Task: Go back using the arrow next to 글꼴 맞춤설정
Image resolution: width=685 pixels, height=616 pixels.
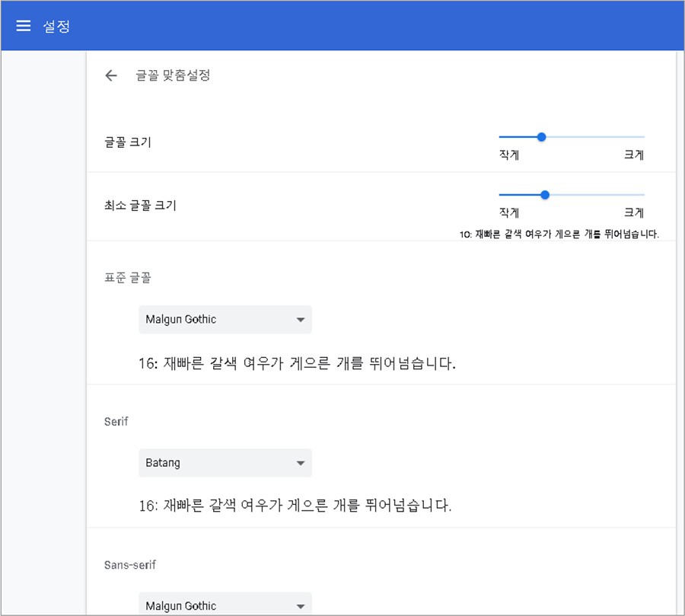Action: (x=111, y=75)
